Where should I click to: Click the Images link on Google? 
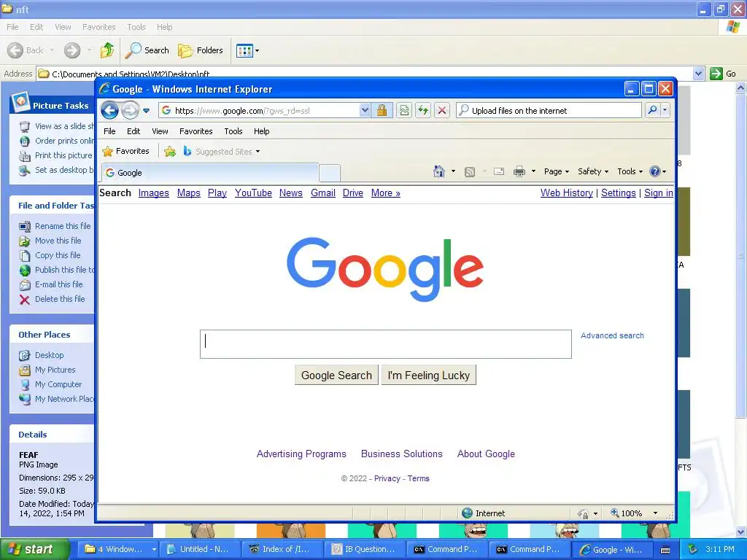pos(153,192)
